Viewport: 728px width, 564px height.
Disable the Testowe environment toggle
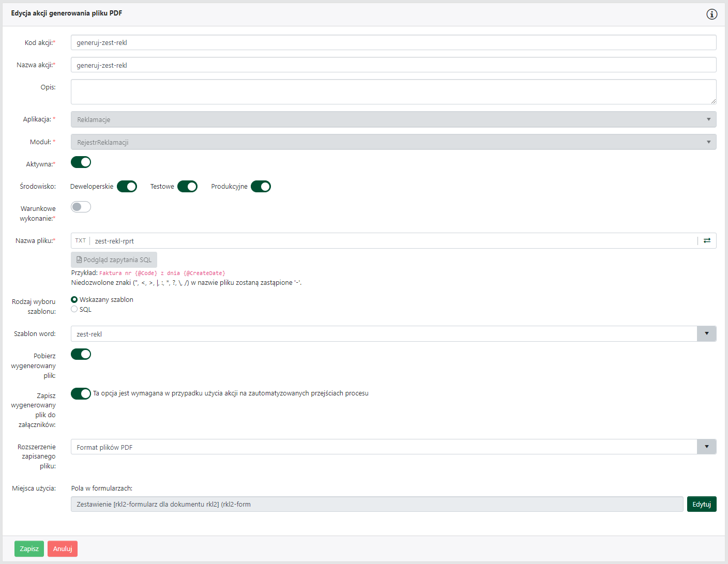[187, 187]
